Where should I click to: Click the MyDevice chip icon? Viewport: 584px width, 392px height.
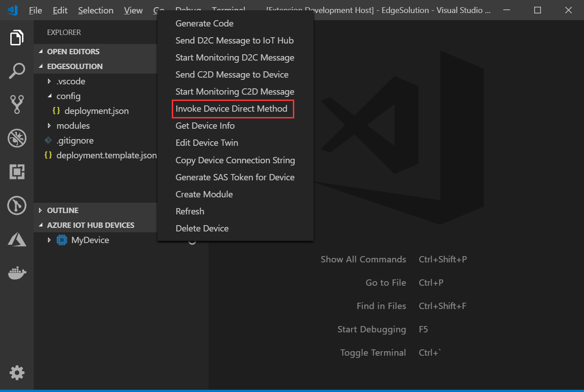pos(62,240)
